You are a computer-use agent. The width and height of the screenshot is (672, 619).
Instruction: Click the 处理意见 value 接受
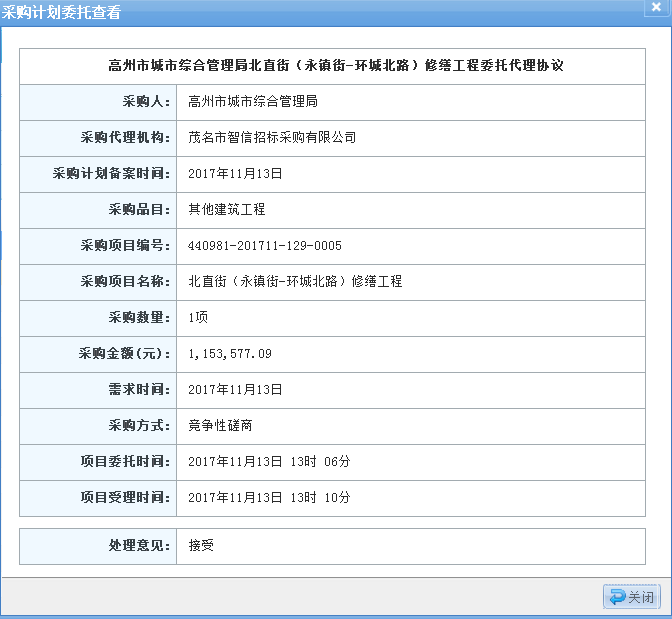[x=201, y=546]
